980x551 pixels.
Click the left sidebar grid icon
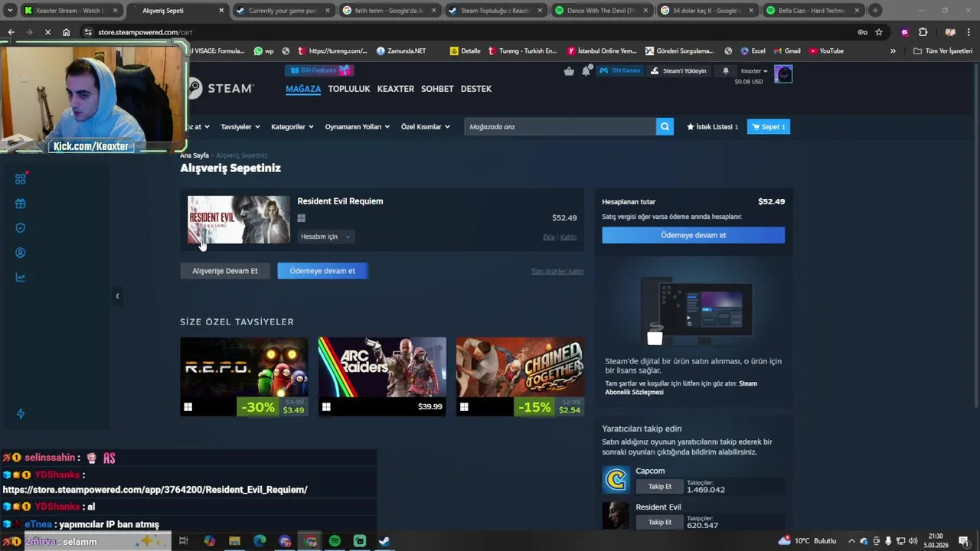coord(21,178)
